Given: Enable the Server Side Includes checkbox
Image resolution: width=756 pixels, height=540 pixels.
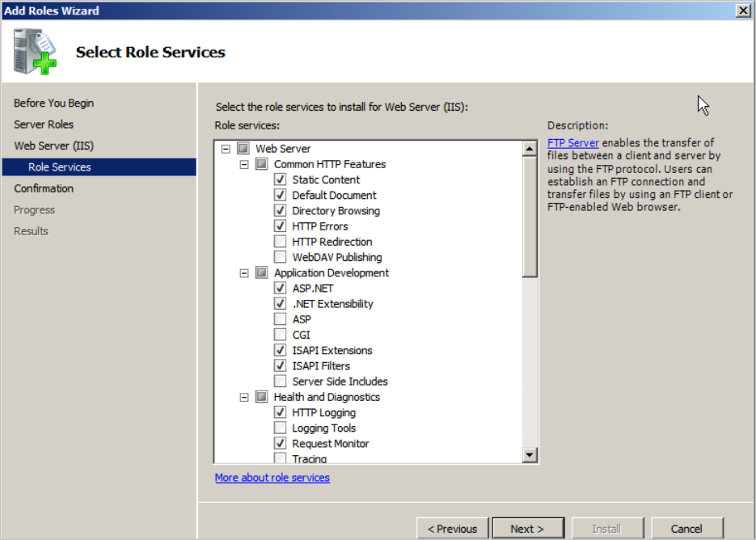Looking at the screenshot, I should 280,381.
